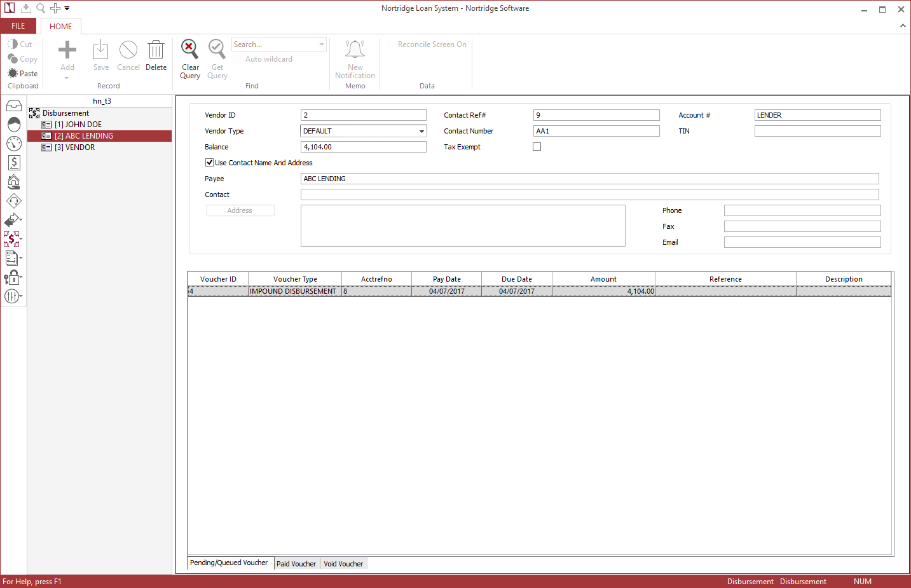This screenshot has width=911, height=588.
Task: Open the inbox tray sidebar icon
Action: pos(14,106)
